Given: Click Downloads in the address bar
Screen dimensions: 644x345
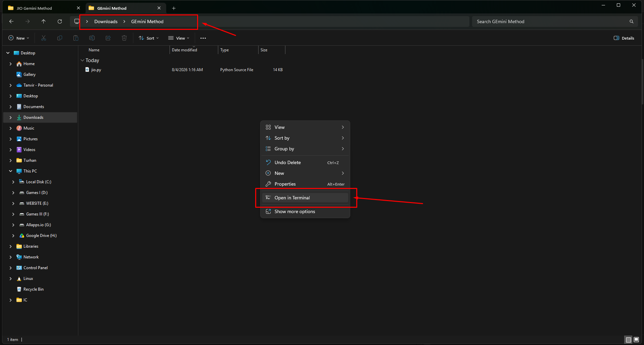Looking at the screenshot, I should point(106,21).
